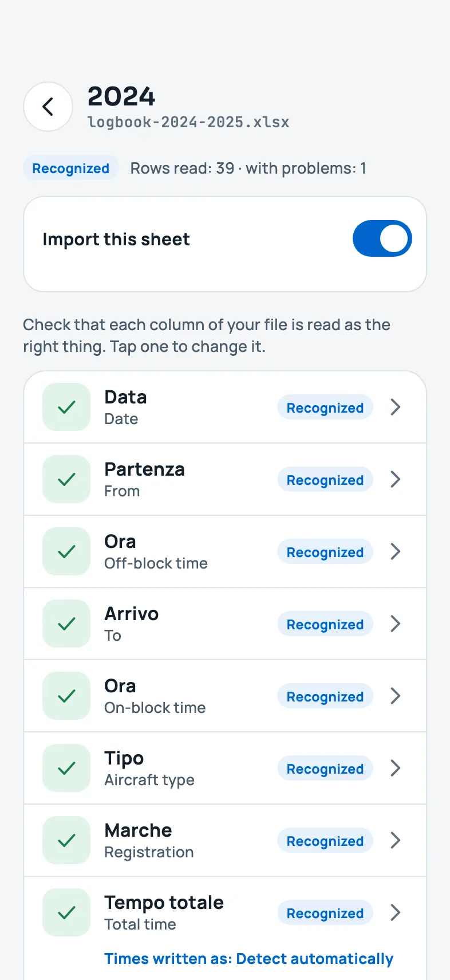Click the green checkmark beside Marche

[x=66, y=840]
